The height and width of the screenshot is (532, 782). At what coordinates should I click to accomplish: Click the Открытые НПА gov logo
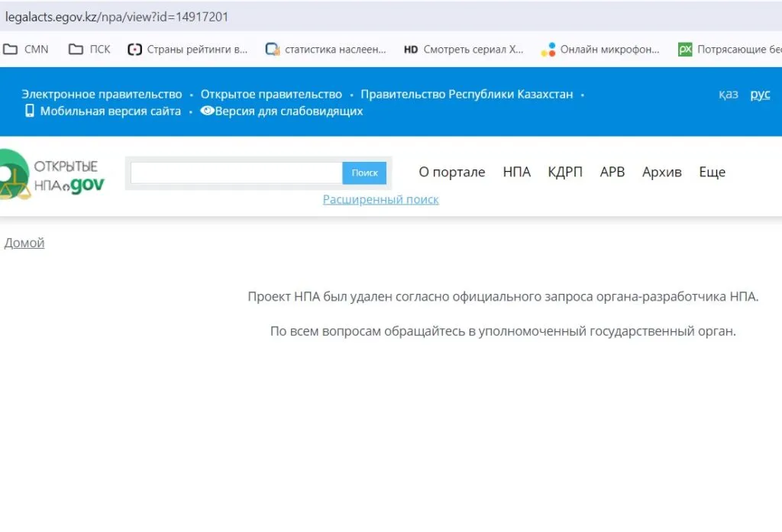[x=52, y=175]
